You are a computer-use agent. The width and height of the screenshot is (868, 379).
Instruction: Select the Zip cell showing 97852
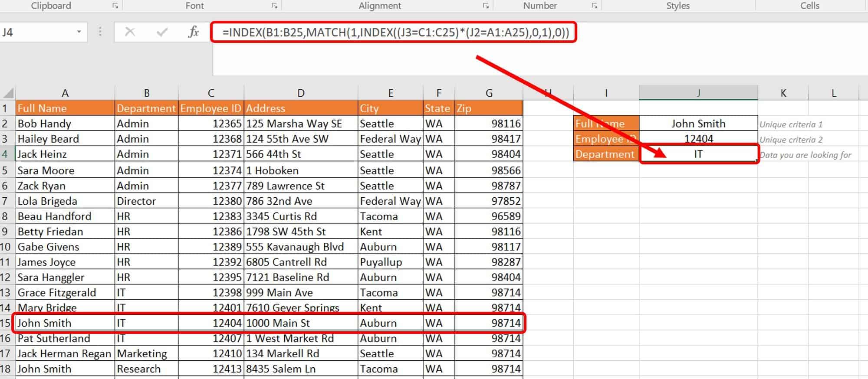(x=489, y=201)
